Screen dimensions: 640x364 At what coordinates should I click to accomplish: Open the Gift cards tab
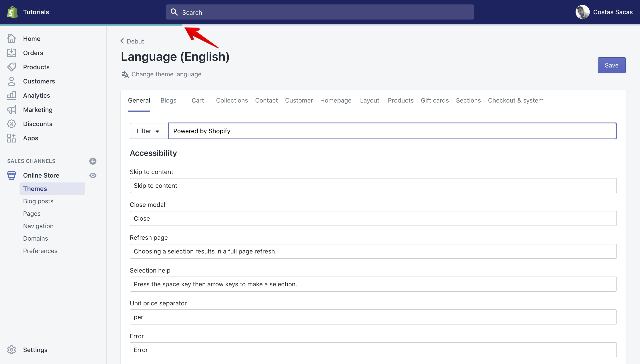tap(435, 101)
